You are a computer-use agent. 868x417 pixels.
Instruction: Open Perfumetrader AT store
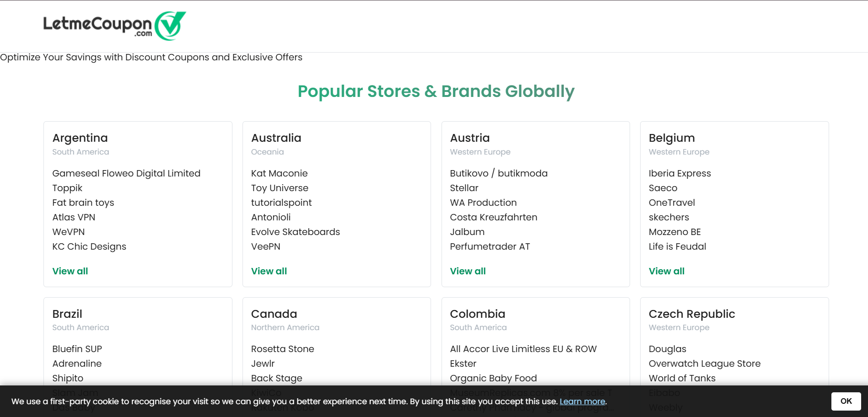tap(490, 246)
